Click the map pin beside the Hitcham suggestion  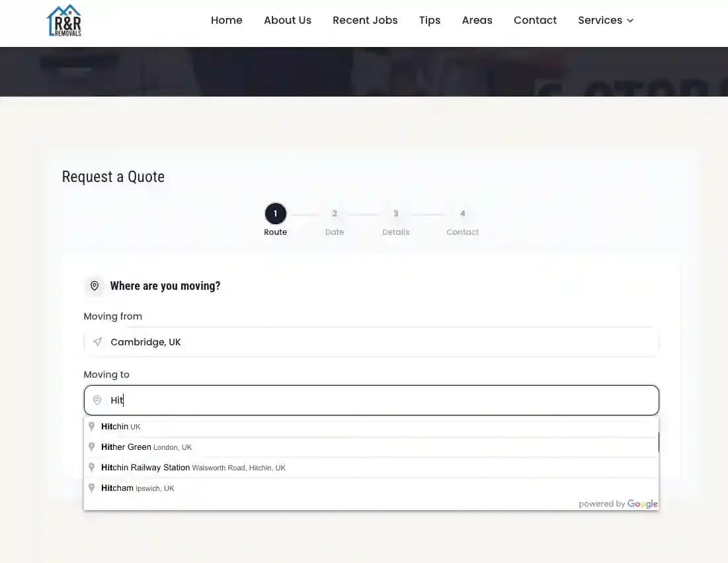click(92, 488)
